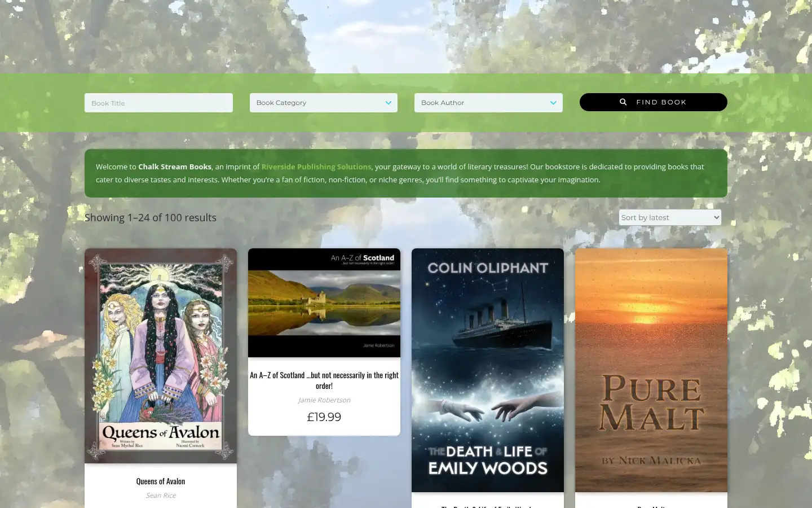Click the 'An A–Z of Scotland' title link
Screen dimensions: 812x508
click(x=324, y=380)
